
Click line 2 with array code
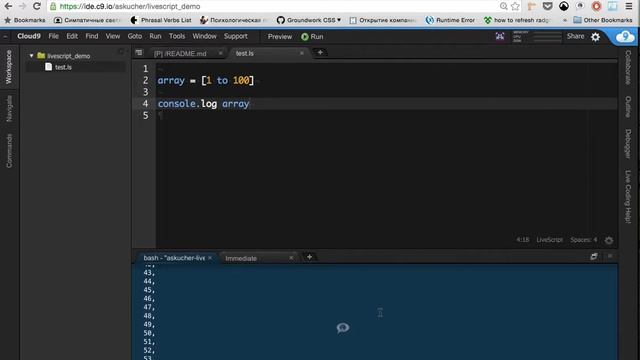coord(206,80)
